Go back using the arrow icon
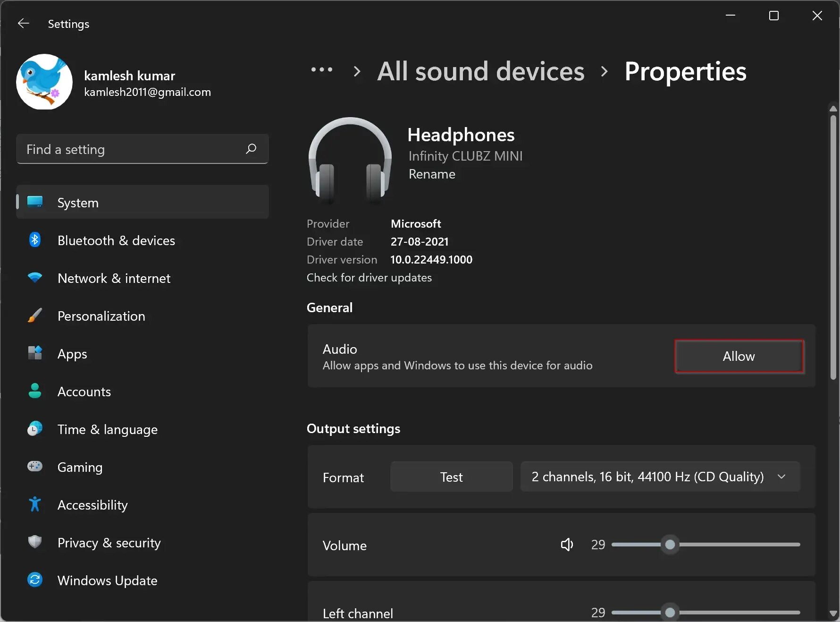 (x=23, y=24)
